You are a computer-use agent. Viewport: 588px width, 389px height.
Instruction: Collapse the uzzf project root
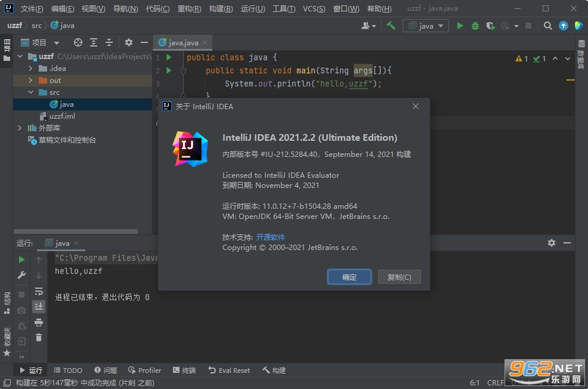pyautogui.click(x=20, y=56)
